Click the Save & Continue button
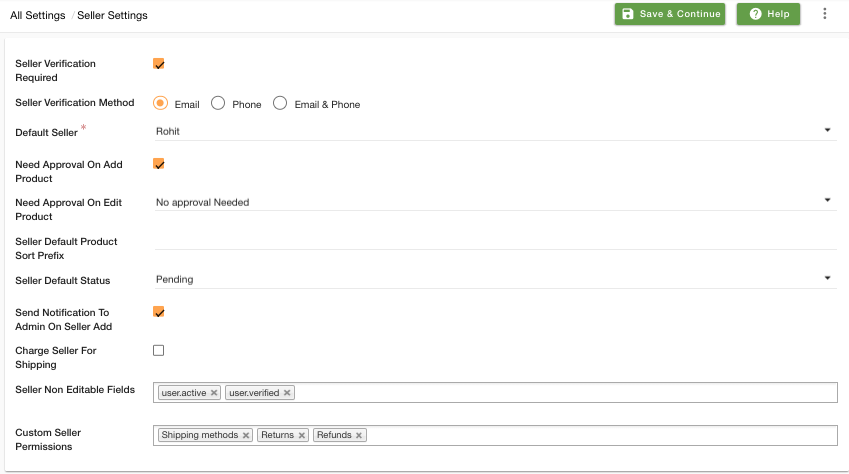 [670, 14]
